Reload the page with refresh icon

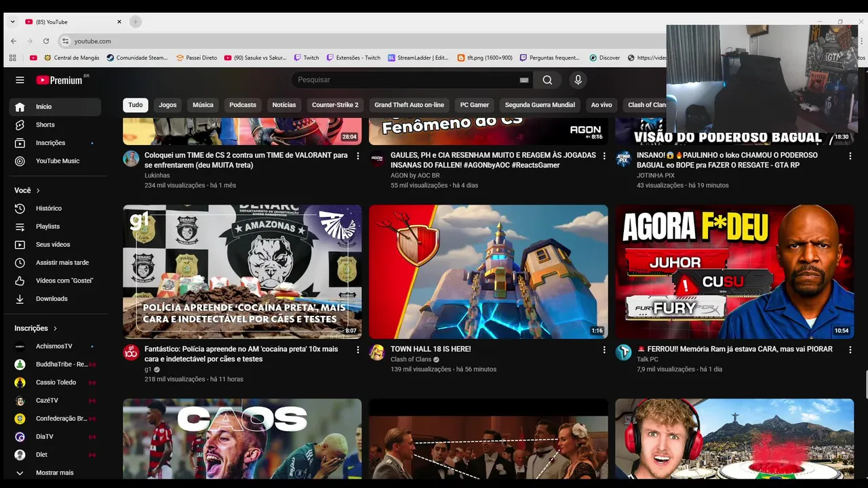tap(46, 41)
